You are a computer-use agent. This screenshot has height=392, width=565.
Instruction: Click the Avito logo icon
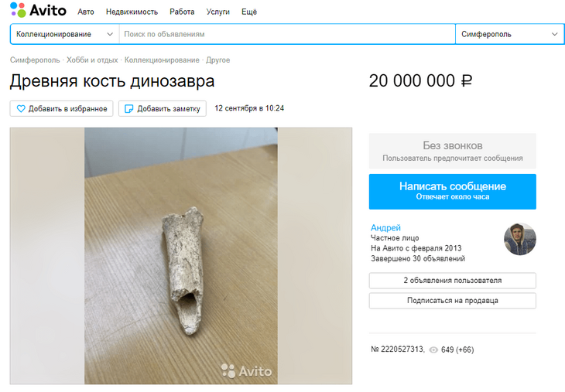(x=18, y=11)
